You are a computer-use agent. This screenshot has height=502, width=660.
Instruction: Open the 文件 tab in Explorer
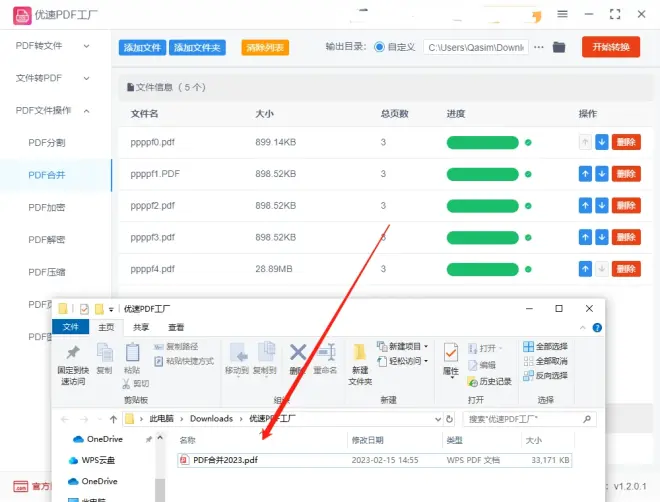[70, 327]
